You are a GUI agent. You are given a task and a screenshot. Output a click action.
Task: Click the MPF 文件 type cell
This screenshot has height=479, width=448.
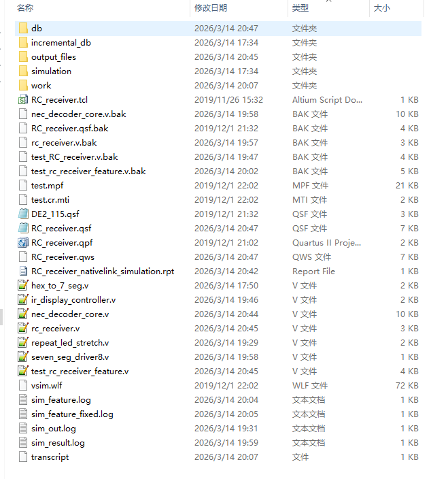point(310,186)
